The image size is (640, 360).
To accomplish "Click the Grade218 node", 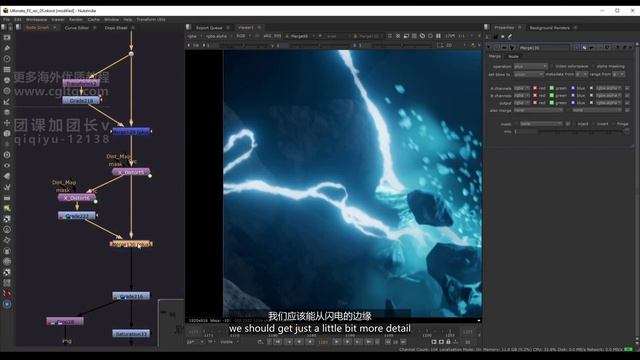I will point(81,100).
